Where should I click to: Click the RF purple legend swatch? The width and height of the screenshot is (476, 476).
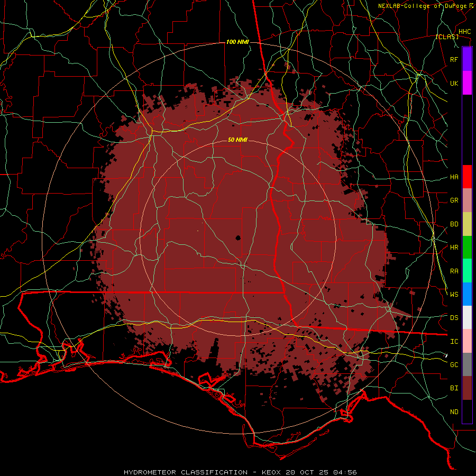click(467, 59)
